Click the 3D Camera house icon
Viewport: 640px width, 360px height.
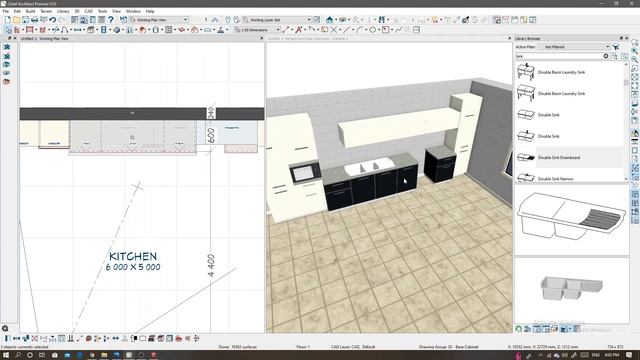coord(329,20)
